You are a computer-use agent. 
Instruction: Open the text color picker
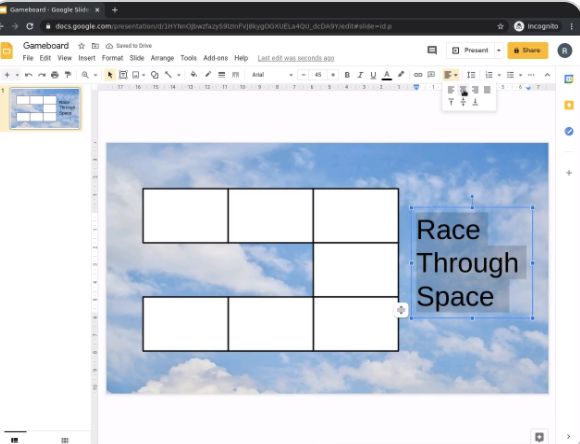click(x=387, y=75)
